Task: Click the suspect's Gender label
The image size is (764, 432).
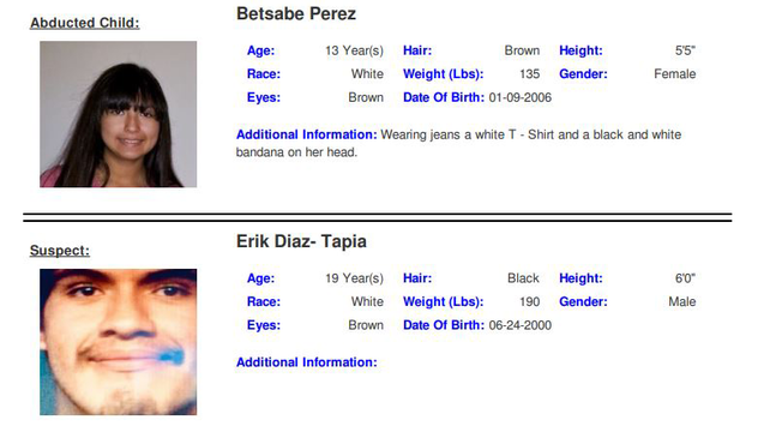Action: point(583,302)
